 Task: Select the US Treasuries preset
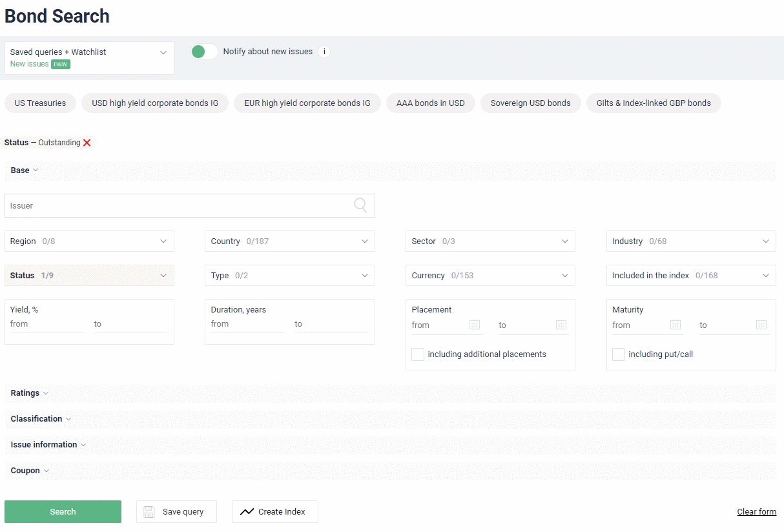(x=40, y=103)
